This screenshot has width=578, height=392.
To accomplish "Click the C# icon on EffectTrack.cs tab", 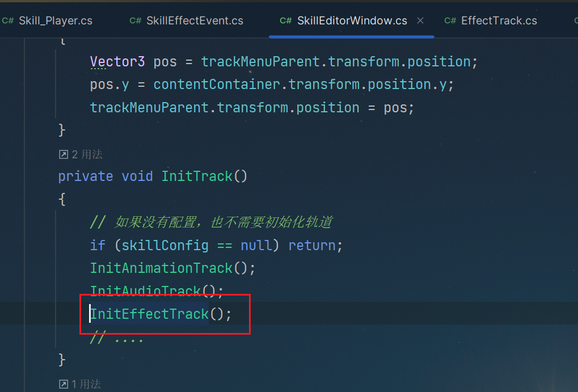I will coord(450,20).
